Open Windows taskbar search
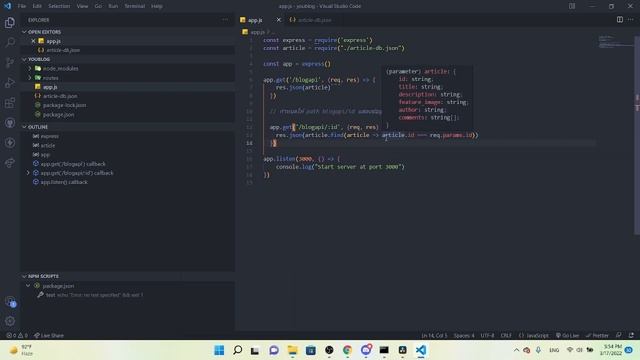Viewport: 640px width, 360px height. (238, 350)
